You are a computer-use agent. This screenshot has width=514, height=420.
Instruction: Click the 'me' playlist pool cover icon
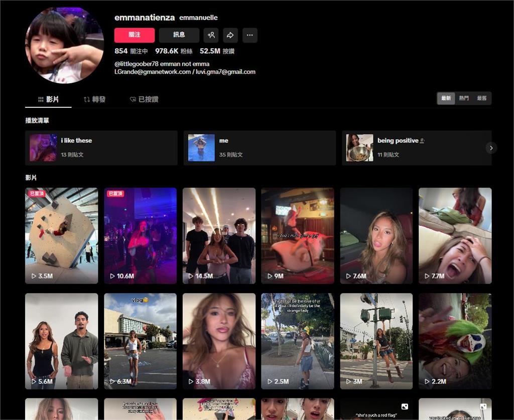click(x=201, y=148)
